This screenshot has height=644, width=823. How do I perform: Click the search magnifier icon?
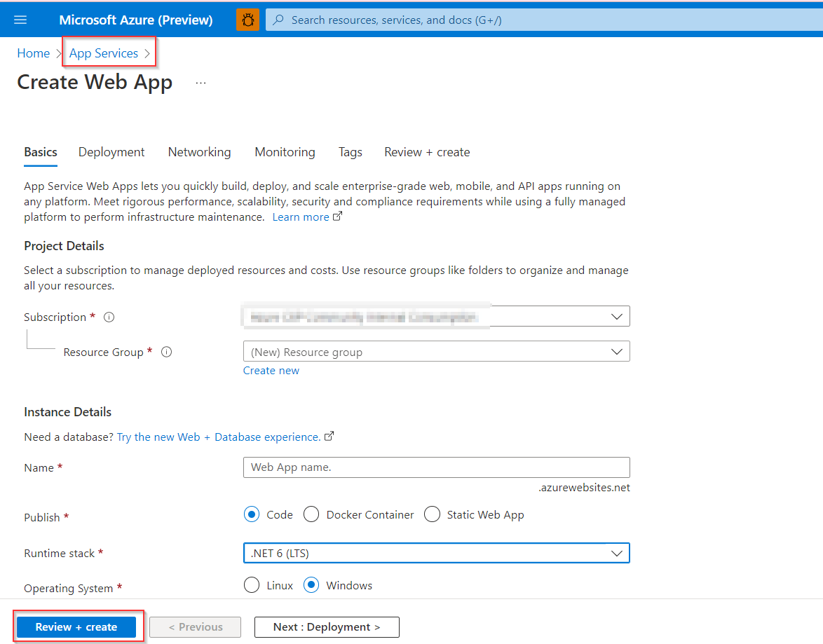[x=279, y=20]
